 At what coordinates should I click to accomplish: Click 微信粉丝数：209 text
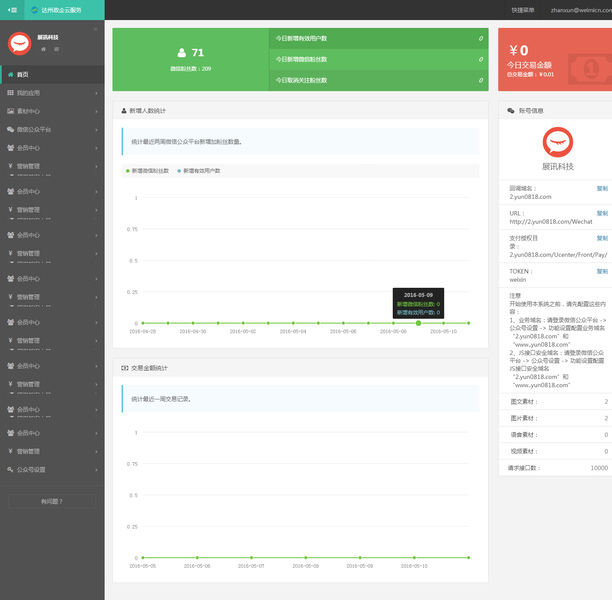(190, 69)
